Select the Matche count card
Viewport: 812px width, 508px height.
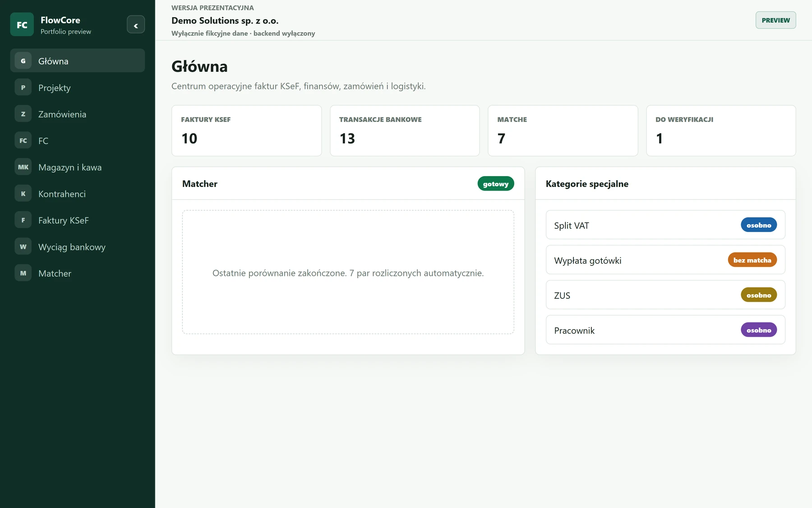click(563, 130)
